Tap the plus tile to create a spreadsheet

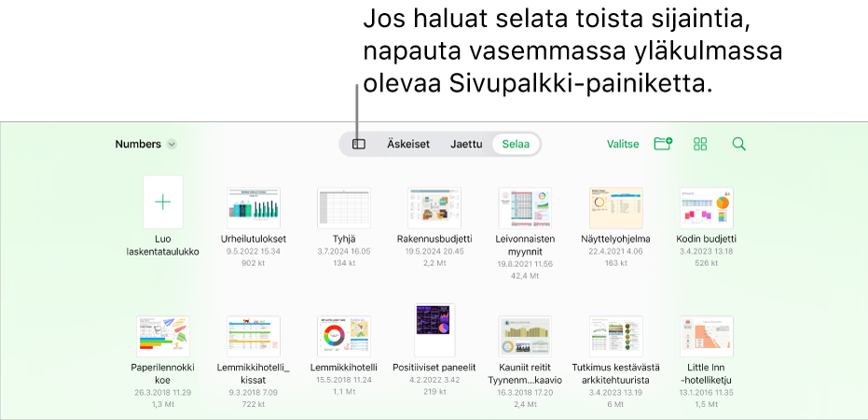click(x=163, y=203)
